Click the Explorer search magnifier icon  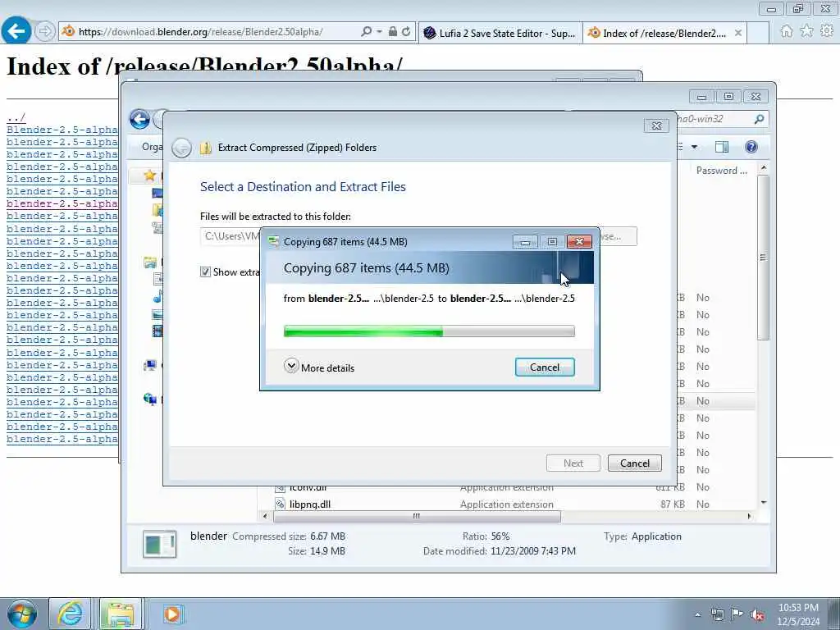[759, 119]
